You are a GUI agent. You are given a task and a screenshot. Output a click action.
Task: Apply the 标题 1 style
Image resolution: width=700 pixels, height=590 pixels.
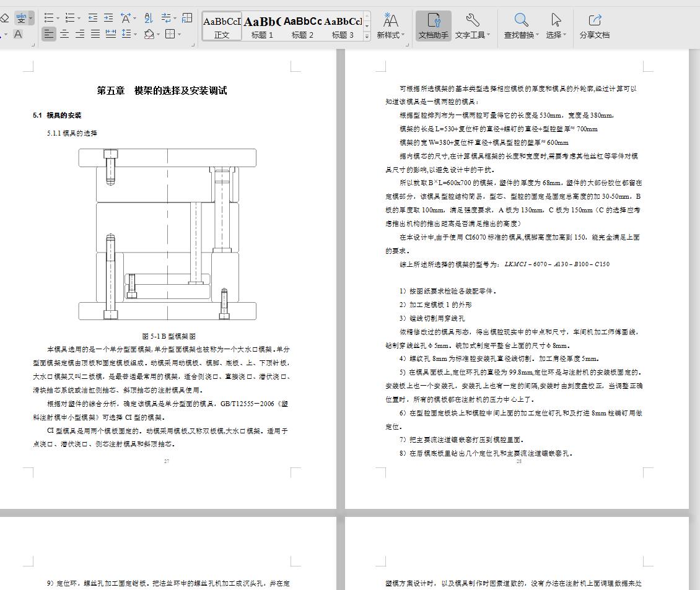tap(262, 27)
